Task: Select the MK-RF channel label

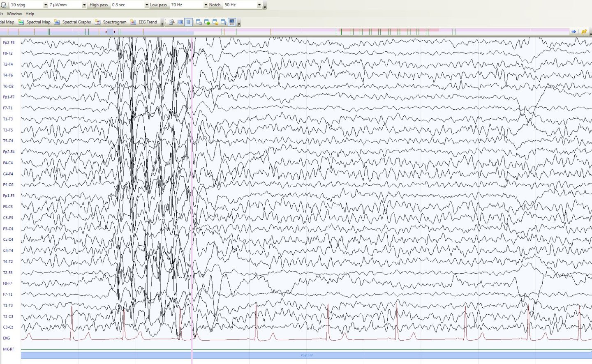Action: pyautogui.click(x=9, y=349)
